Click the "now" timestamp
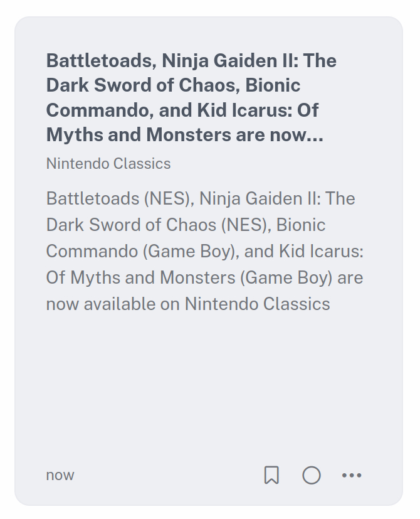 pos(60,475)
